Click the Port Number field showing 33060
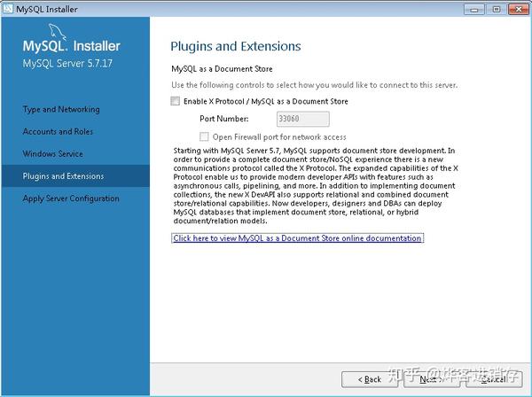 (x=302, y=119)
